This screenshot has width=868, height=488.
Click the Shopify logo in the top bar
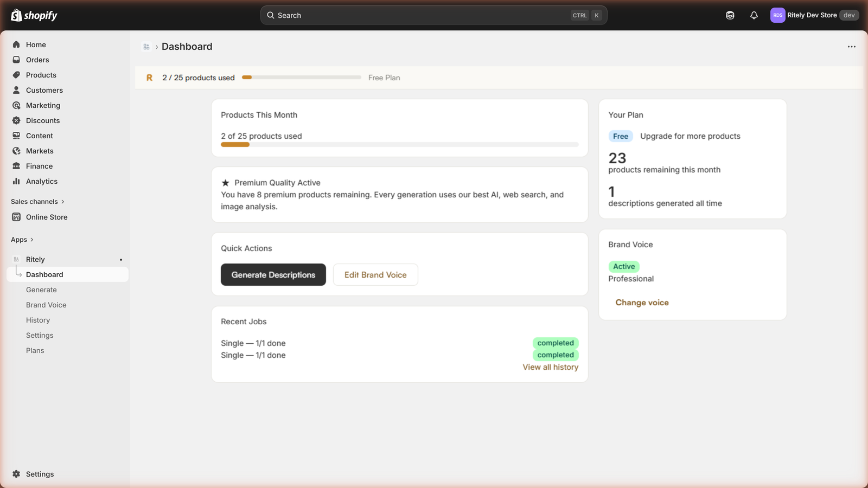(34, 15)
